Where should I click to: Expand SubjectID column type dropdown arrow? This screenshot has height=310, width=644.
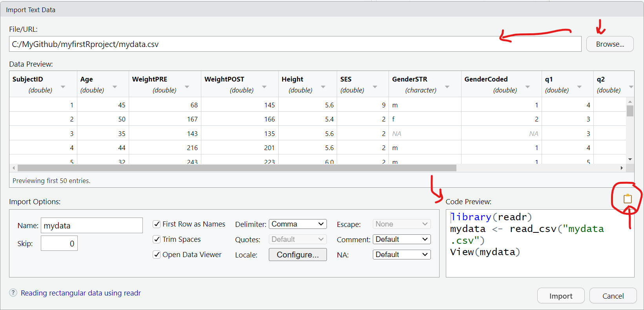coord(63,87)
